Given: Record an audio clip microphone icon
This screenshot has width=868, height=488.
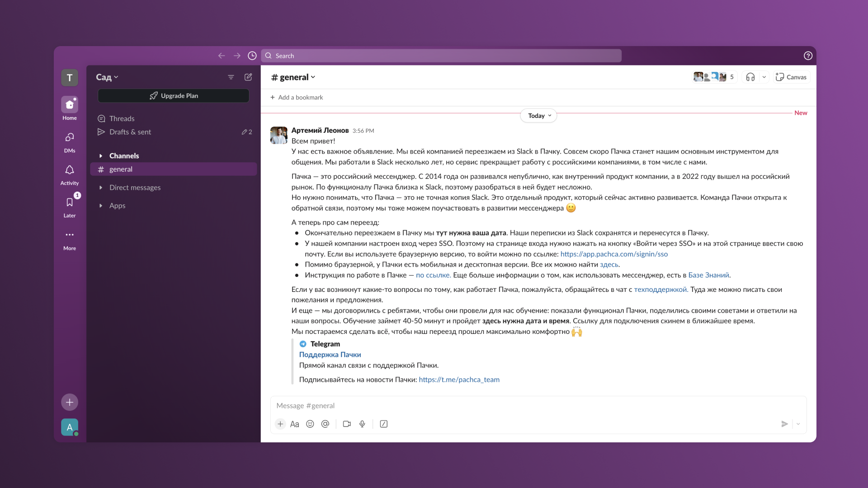Looking at the screenshot, I should [362, 424].
